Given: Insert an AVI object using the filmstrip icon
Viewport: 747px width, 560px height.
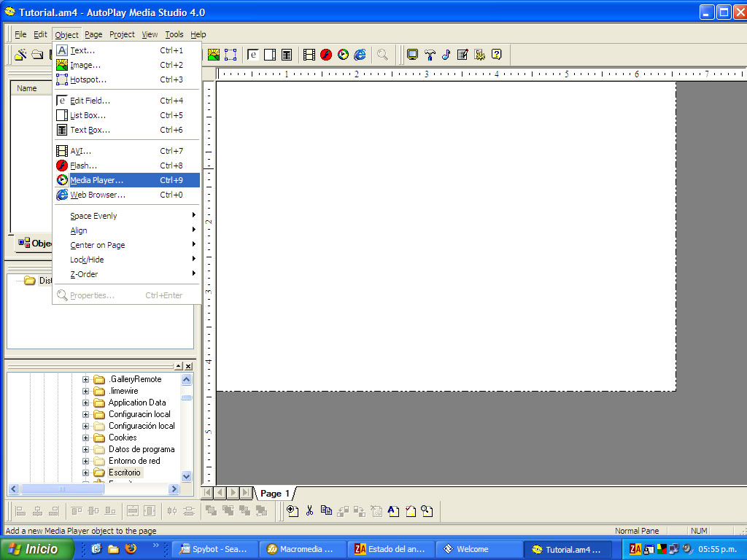Looking at the screenshot, I should coord(309,55).
